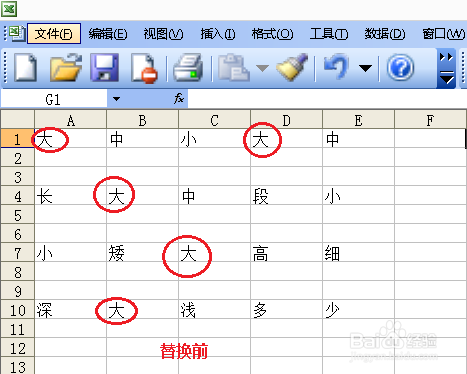Click the New blank workbook icon
467x374 pixels.
25,68
